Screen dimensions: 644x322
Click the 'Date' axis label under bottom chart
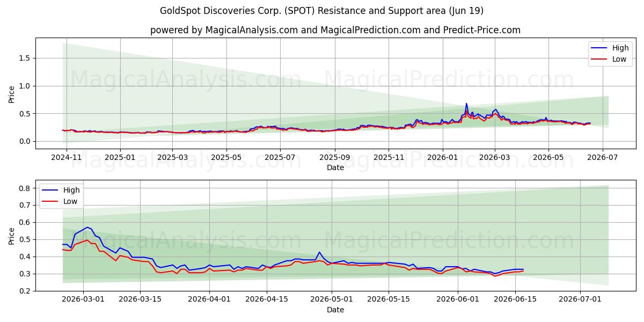(335, 310)
